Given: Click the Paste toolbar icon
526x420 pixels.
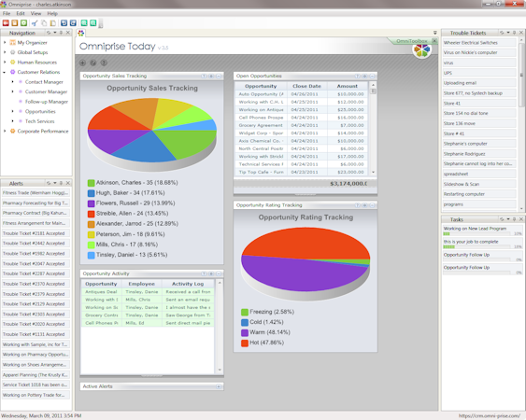Looking at the screenshot, I should 52,22.
